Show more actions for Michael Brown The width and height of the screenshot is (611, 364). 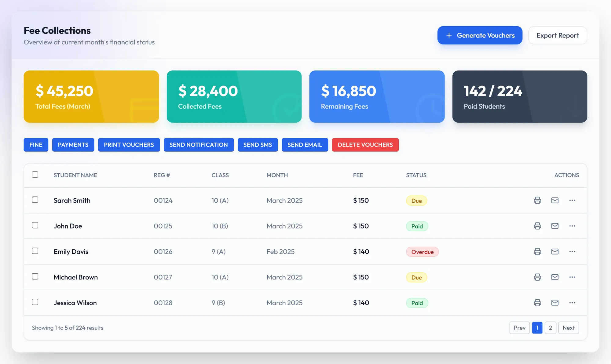click(x=572, y=277)
